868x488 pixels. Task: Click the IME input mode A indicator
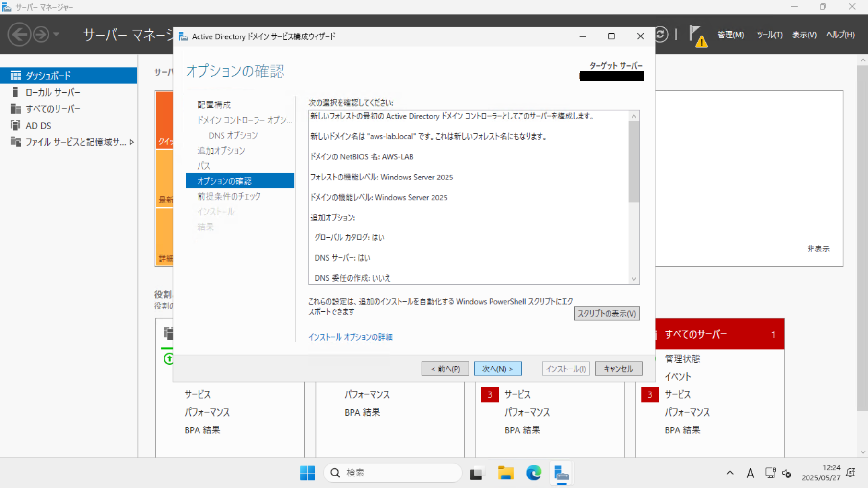pos(751,473)
